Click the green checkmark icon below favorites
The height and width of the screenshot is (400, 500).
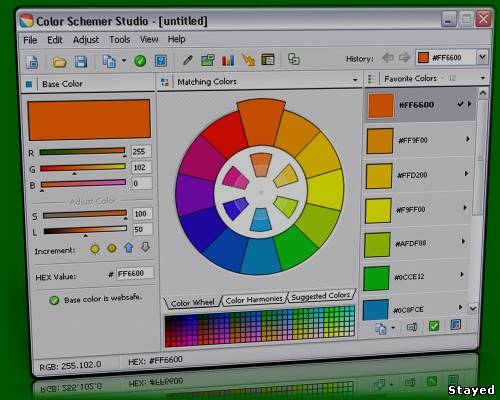[x=434, y=326]
